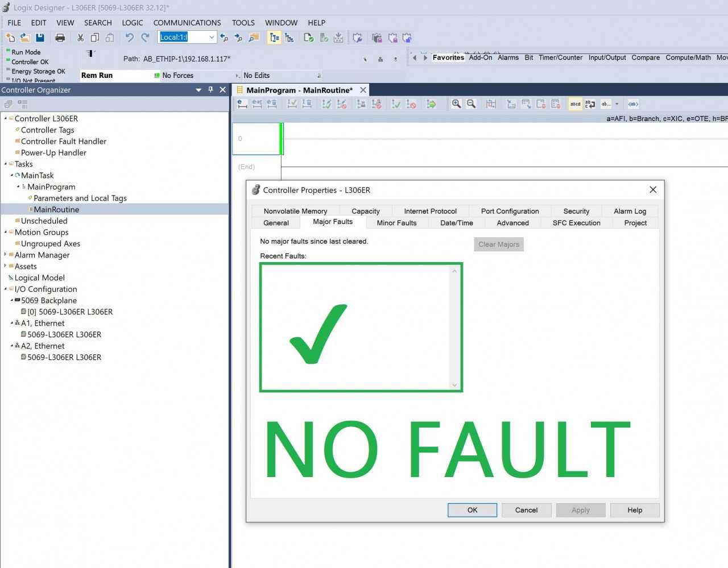This screenshot has height=568, width=728.
Task: Cut selection with the scissors icon
Action: coord(80,38)
